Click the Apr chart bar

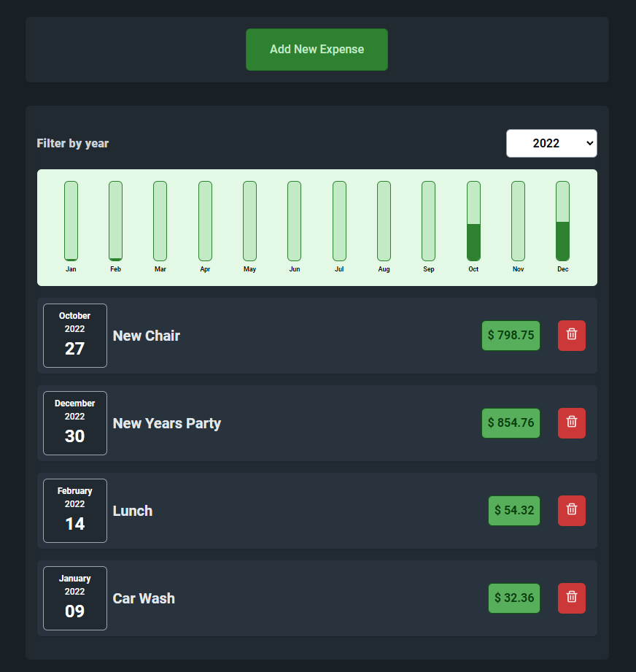205,221
